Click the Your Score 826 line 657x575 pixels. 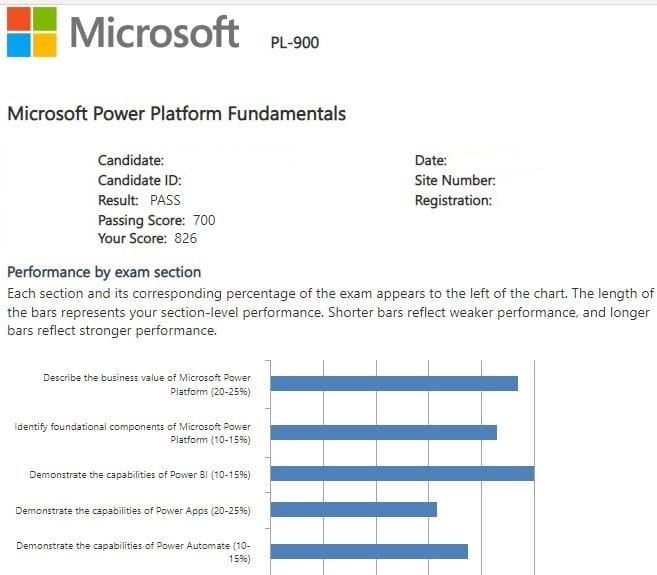[x=147, y=239]
